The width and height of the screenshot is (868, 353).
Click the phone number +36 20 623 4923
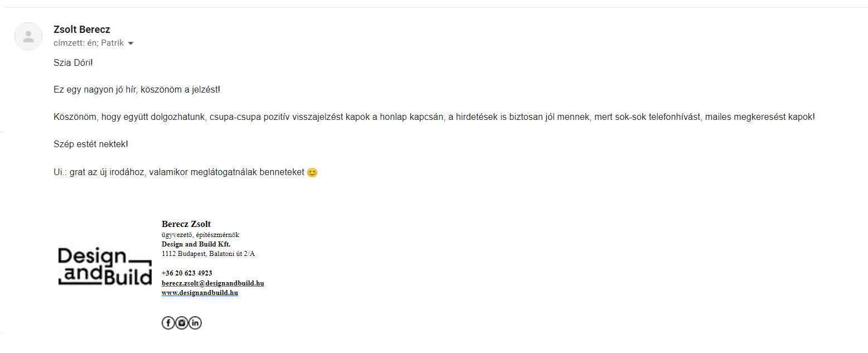pos(187,273)
